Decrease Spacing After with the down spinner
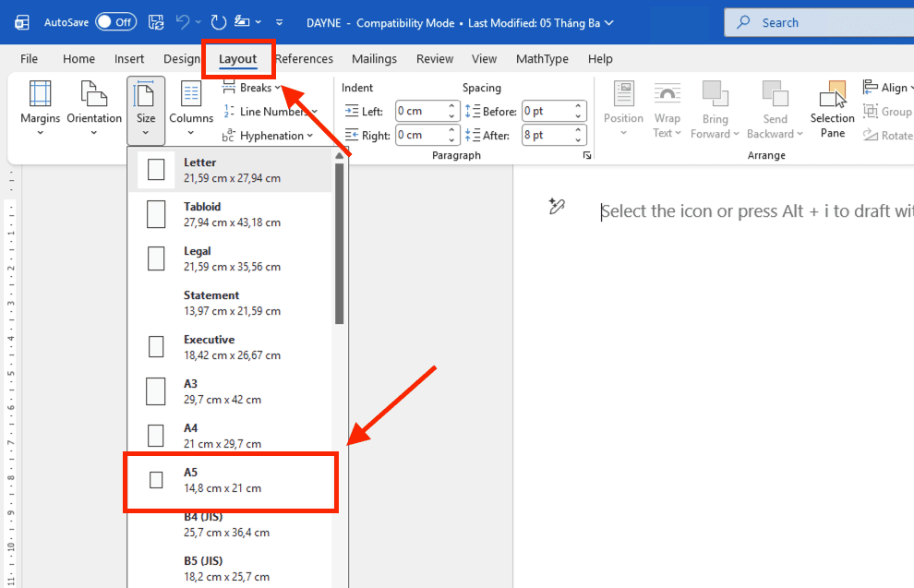This screenshot has height=588, width=914. (x=578, y=140)
